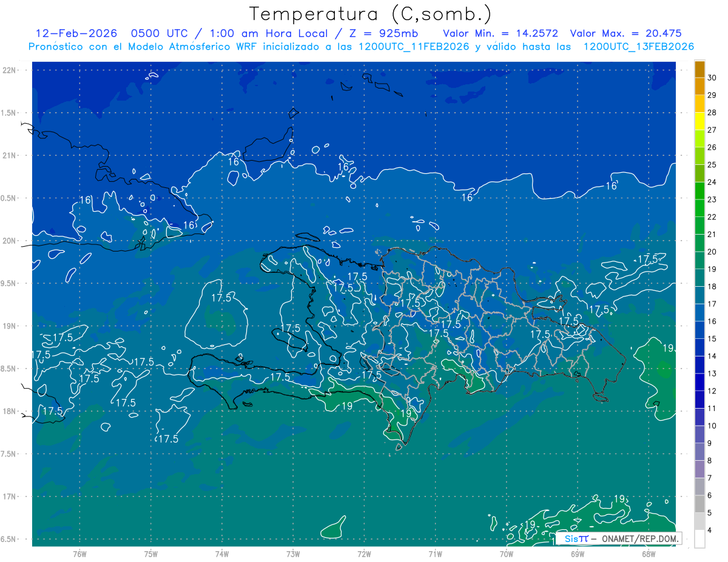Click the "6" label on the color scale
The height and width of the screenshot is (562, 728).
click(709, 495)
